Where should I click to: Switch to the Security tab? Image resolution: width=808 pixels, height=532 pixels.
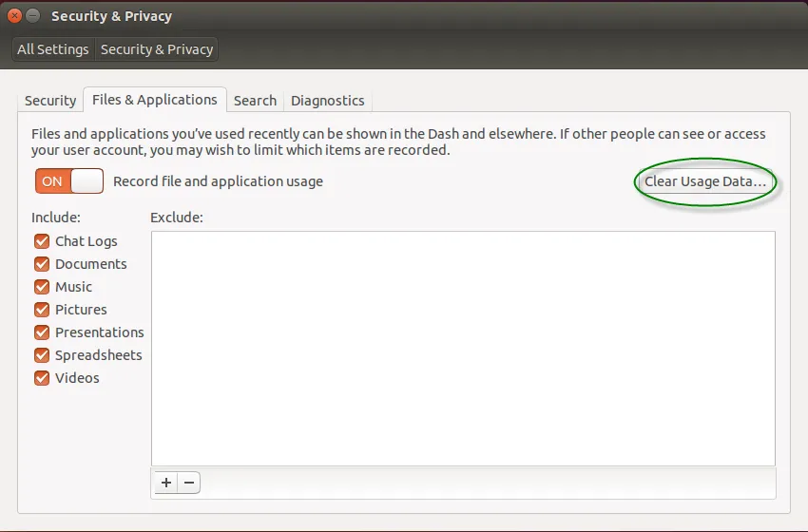click(x=50, y=101)
